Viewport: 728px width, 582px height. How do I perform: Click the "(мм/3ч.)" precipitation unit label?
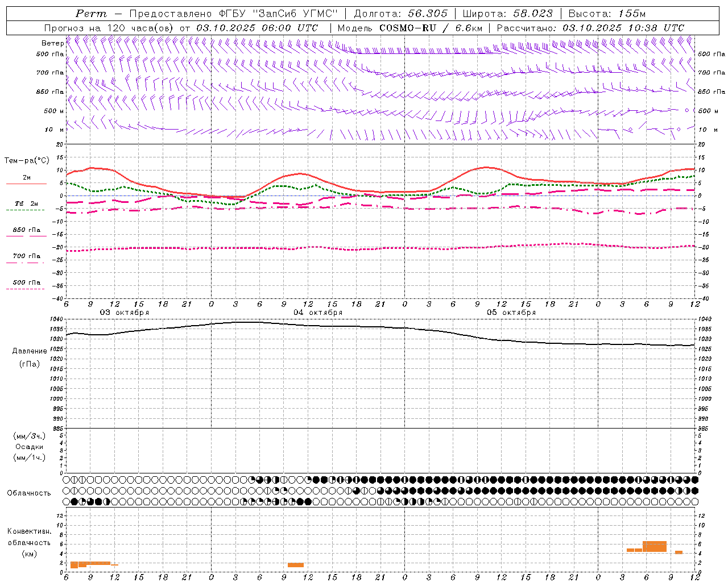click(x=30, y=436)
